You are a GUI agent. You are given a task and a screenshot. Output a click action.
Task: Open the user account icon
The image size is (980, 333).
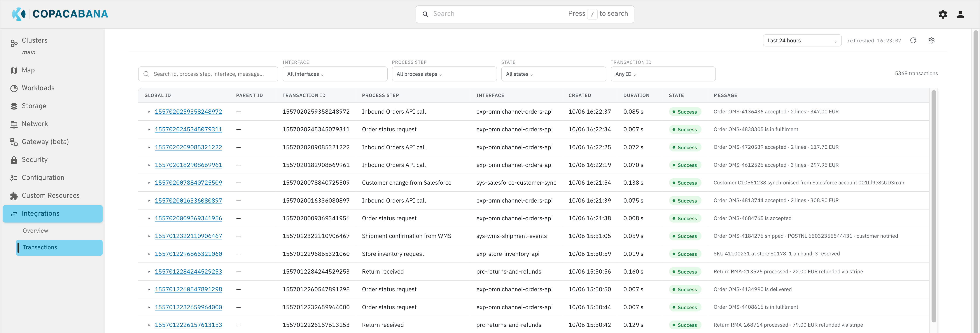pos(960,14)
